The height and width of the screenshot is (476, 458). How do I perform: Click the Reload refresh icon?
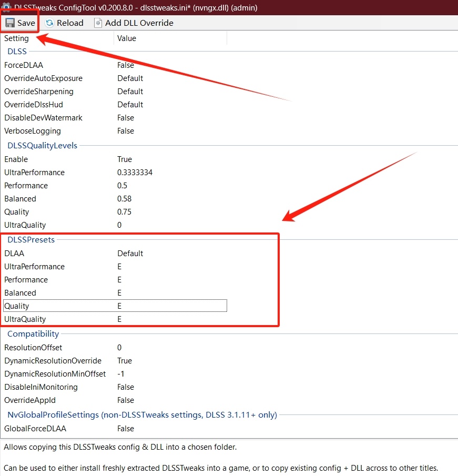(x=49, y=23)
